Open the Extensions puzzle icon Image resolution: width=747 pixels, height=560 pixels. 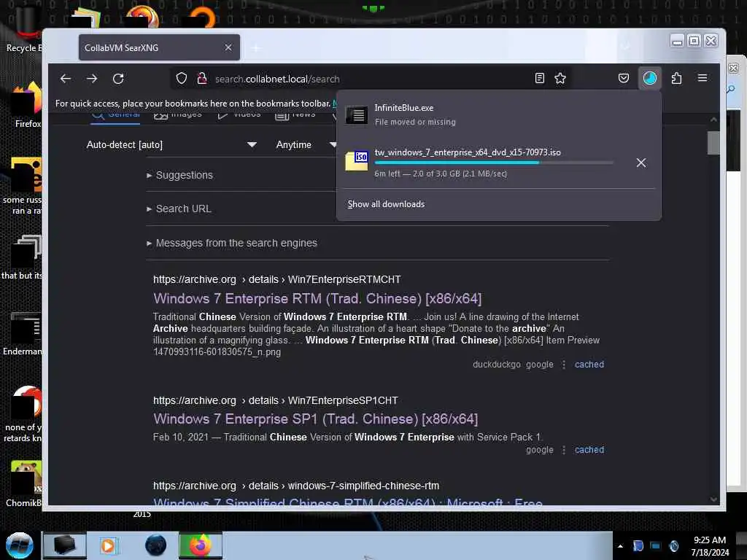pos(676,78)
